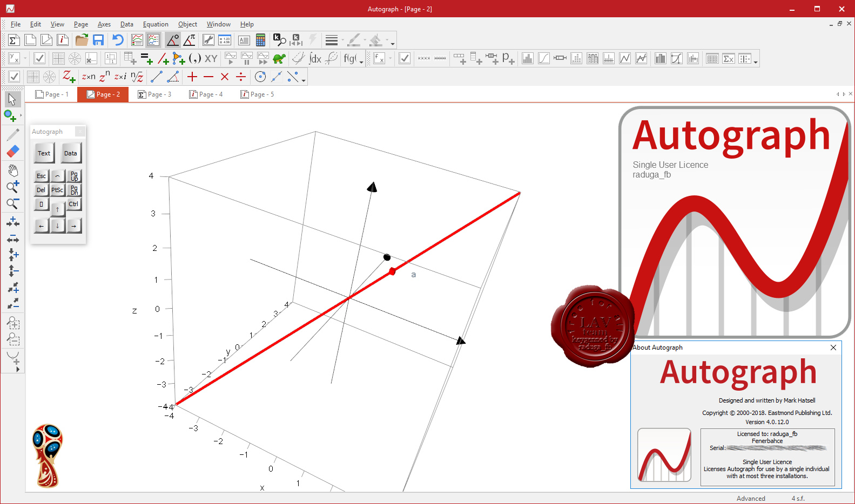Select the degrees angle mode icon
Image resolution: width=855 pixels, height=504 pixels.
tap(173, 40)
